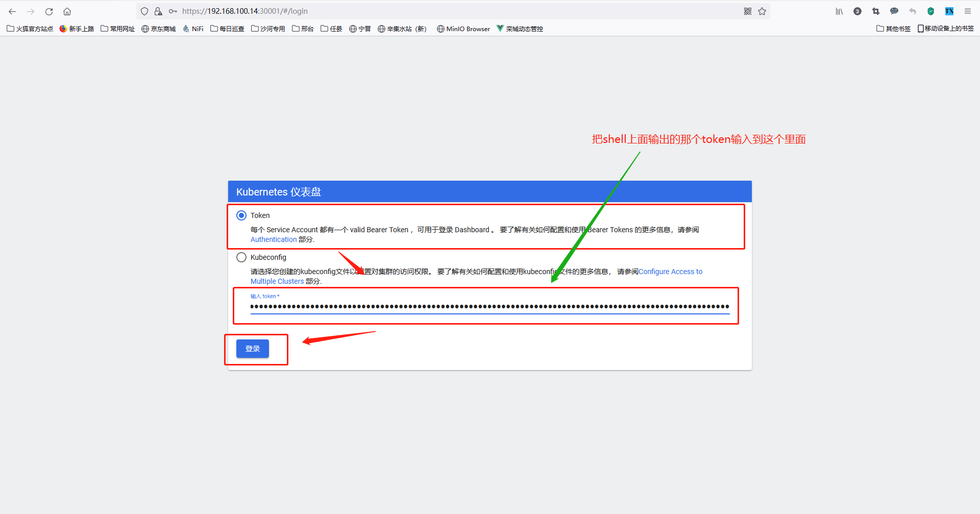Bookmark this page with star icon
This screenshot has height=514, width=980.
762,11
